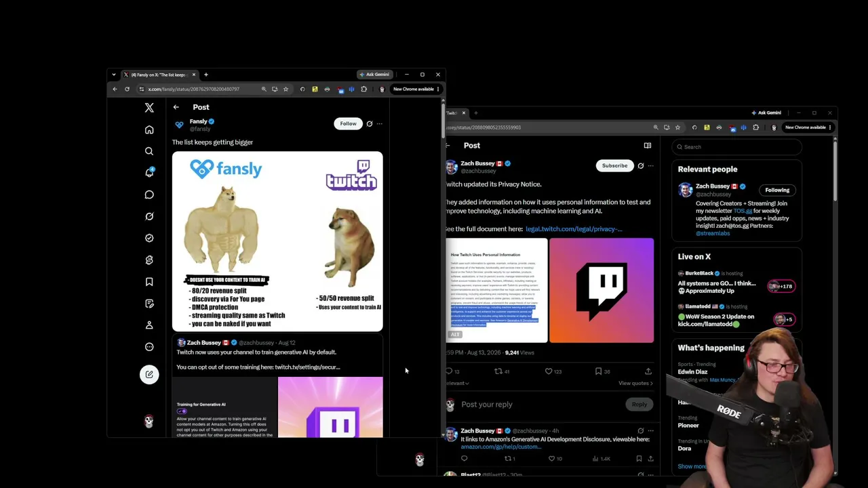
Task: Click Ask Gemini in the Fansly window
Action: point(374,75)
